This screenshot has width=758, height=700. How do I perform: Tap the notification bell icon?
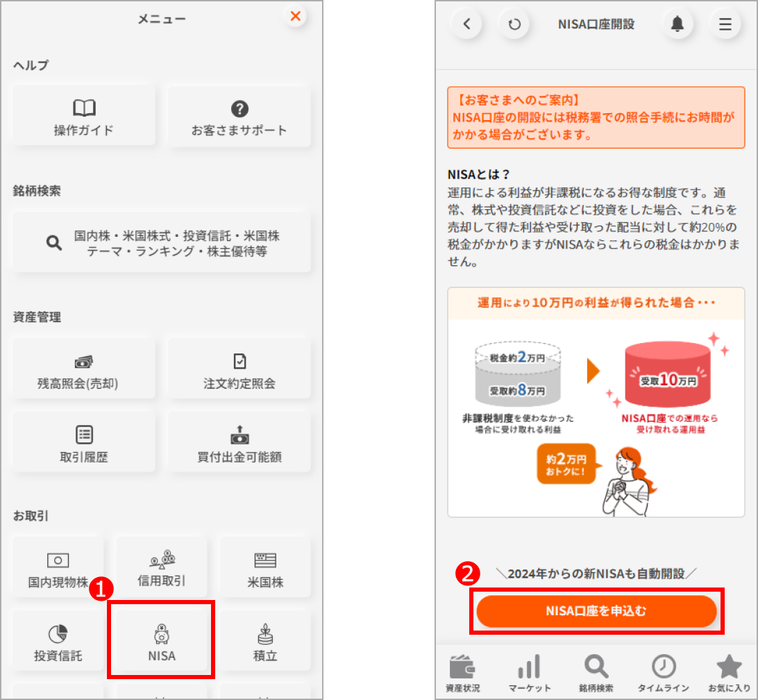click(x=677, y=24)
